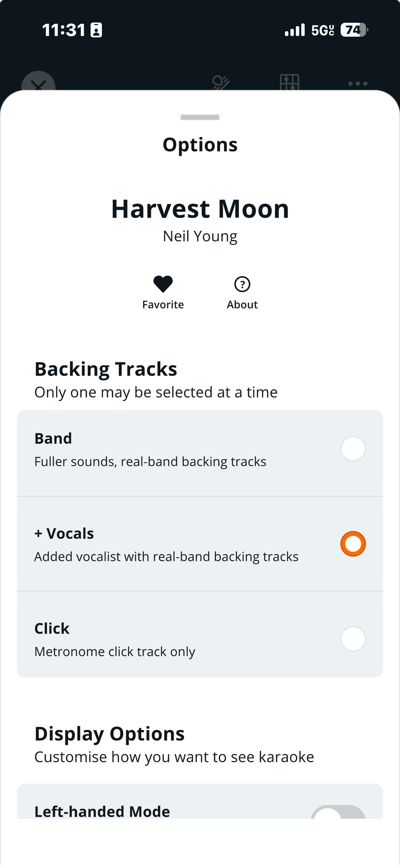400x868 pixels.
Task: Open the tuner icon in top bar
Action: [221, 83]
